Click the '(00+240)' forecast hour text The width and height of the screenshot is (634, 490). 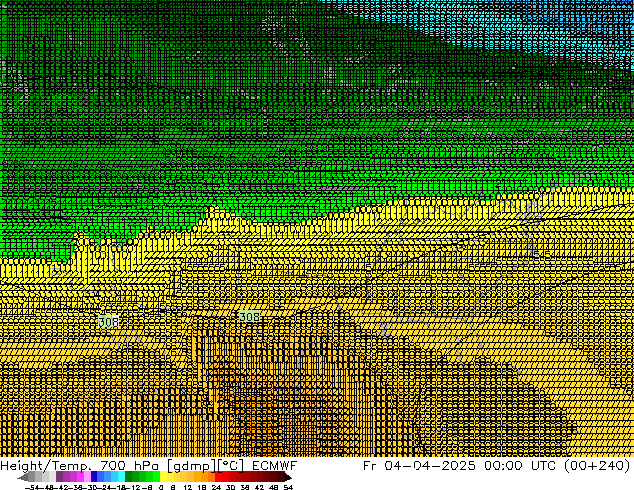pos(598,466)
